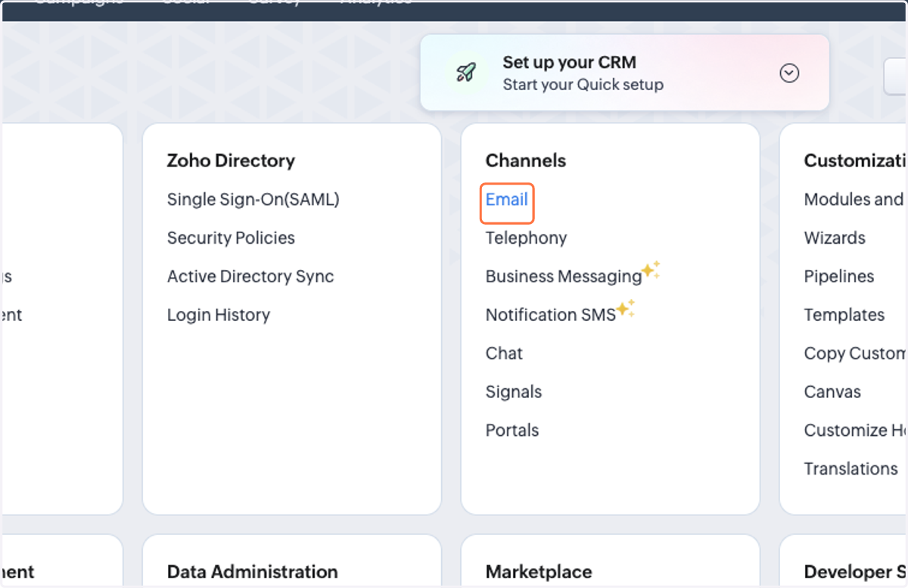Open Portals settings
Viewport: 908px width, 588px height.
512,430
